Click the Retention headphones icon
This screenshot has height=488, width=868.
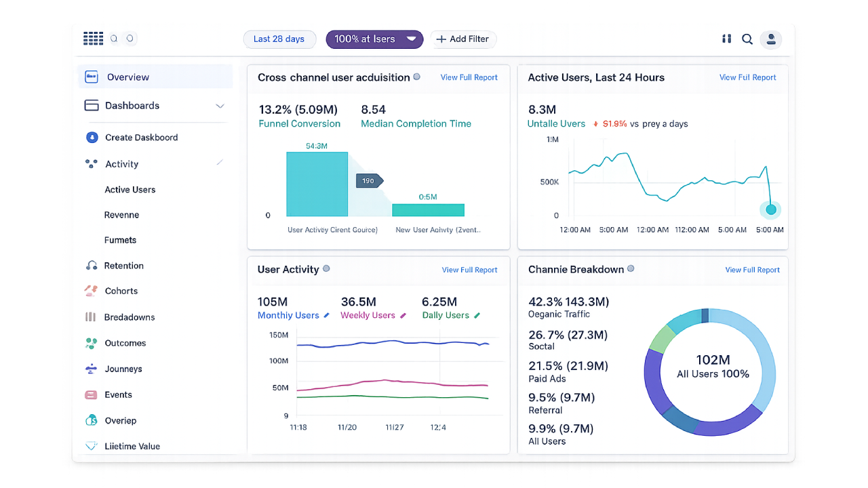pos(92,266)
